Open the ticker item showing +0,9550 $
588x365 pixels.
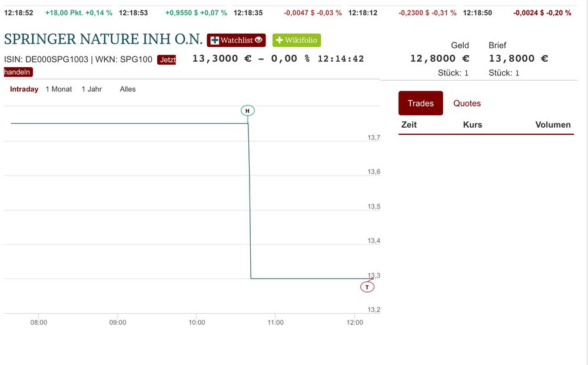click(196, 13)
